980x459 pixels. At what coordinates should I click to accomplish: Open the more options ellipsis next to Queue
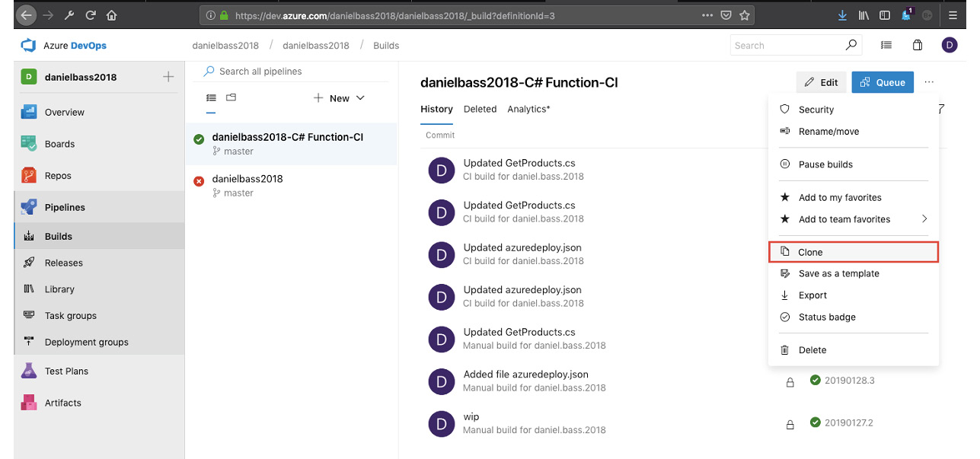(x=929, y=82)
